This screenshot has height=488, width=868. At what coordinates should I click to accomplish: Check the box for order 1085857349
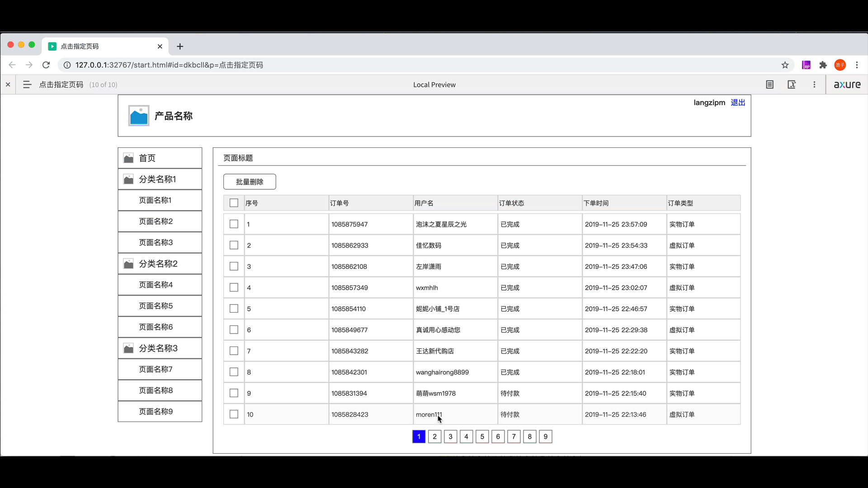pos(234,287)
